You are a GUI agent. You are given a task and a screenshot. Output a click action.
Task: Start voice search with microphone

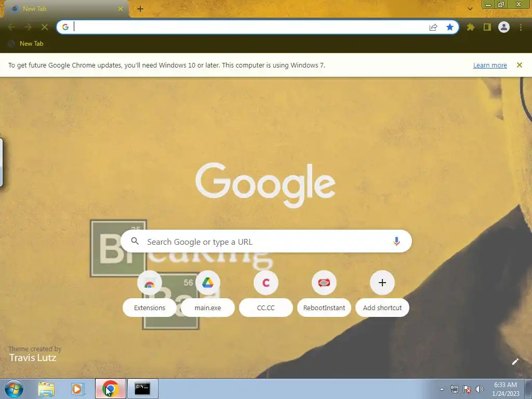pyautogui.click(x=396, y=241)
